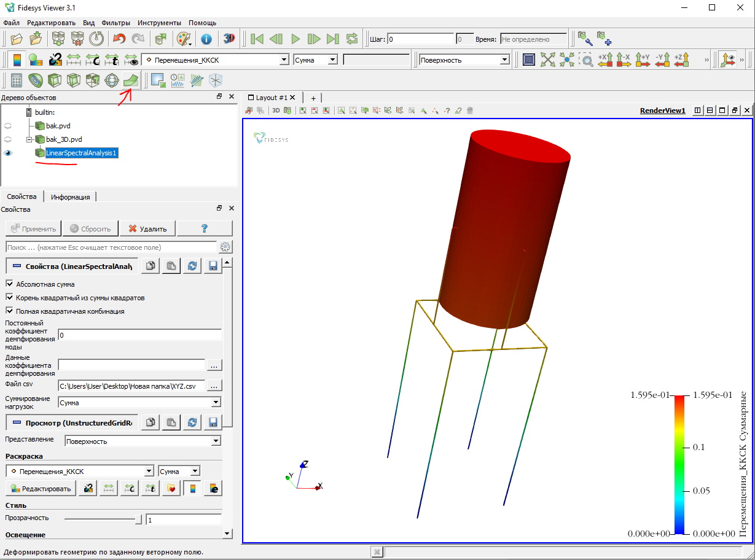Uncheck Корень квадратный из суммы квадратов
Viewport: 755px width, 560px height.
(9, 298)
